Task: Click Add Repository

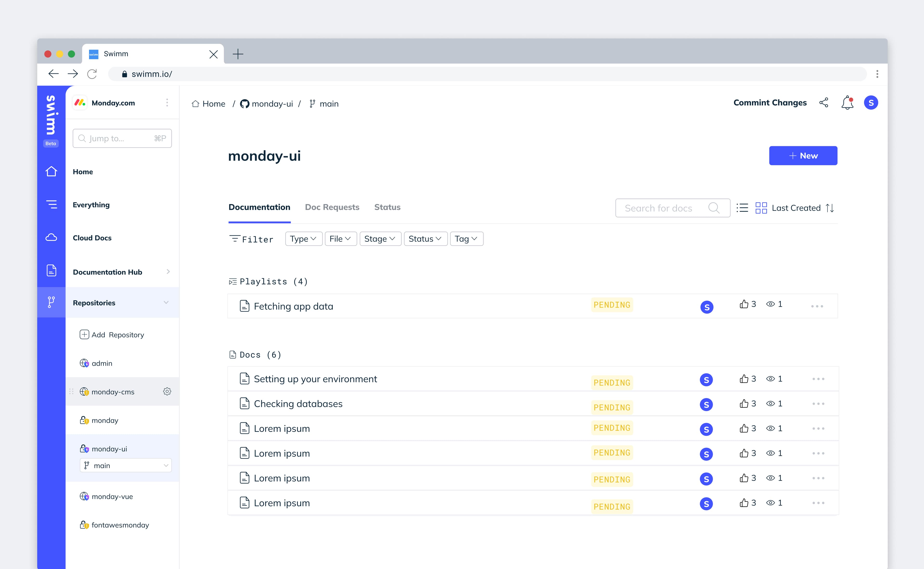Action: [x=112, y=335]
